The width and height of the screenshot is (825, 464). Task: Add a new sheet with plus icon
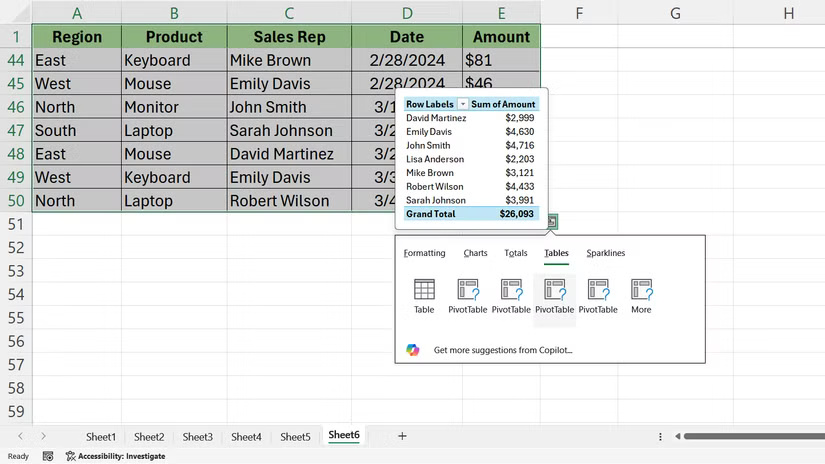coord(402,436)
